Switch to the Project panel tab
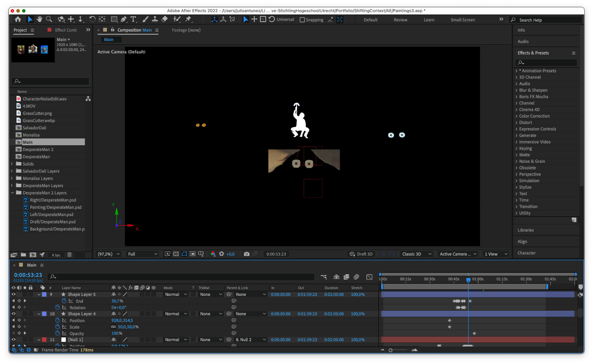Screen dimensions: 591x364 (20, 30)
